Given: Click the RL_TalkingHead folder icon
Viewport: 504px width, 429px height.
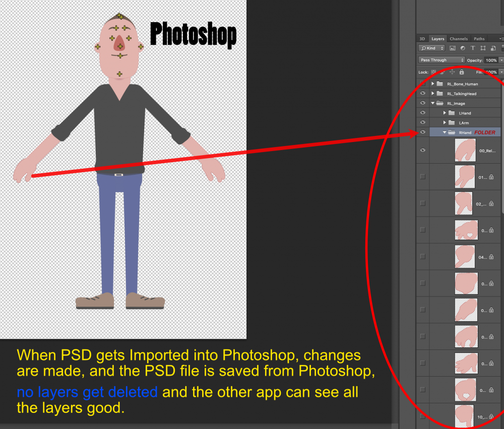Looking at the screenshot, I should coord(440,93).
